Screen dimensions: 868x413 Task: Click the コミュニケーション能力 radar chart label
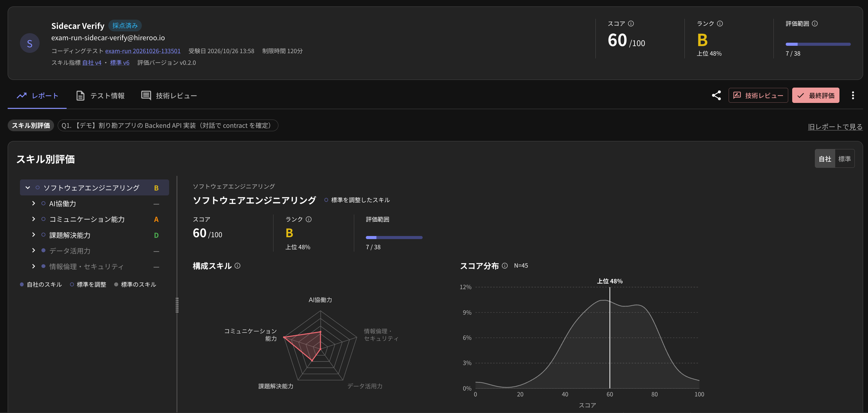[x=250, y=335]
